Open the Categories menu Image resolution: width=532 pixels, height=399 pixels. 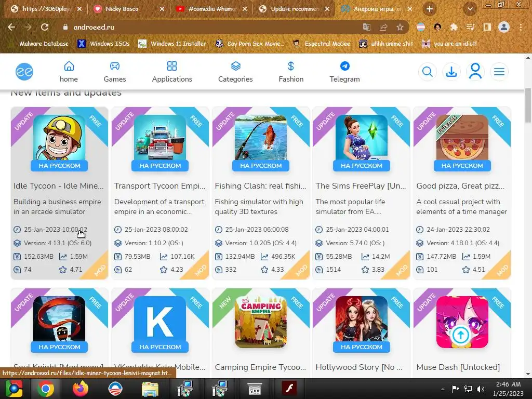pyautogui.click(x=235, y=72)
